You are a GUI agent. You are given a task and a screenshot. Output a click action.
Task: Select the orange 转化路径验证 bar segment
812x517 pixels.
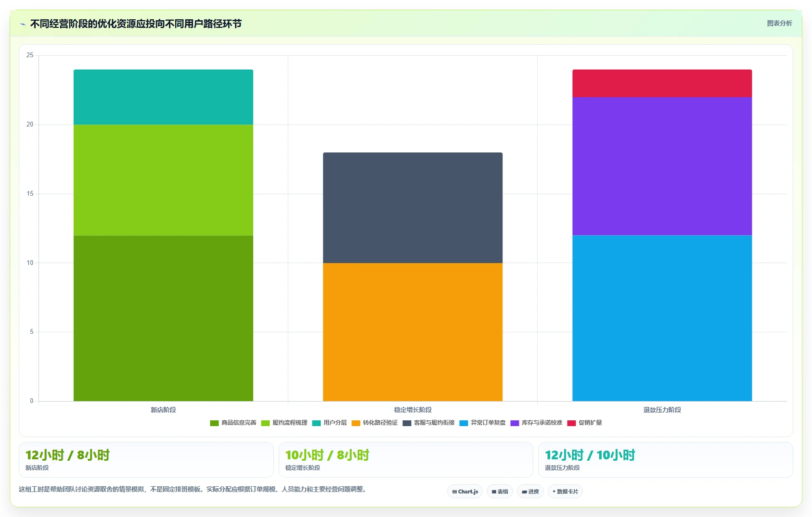click(x=412, y=332)
